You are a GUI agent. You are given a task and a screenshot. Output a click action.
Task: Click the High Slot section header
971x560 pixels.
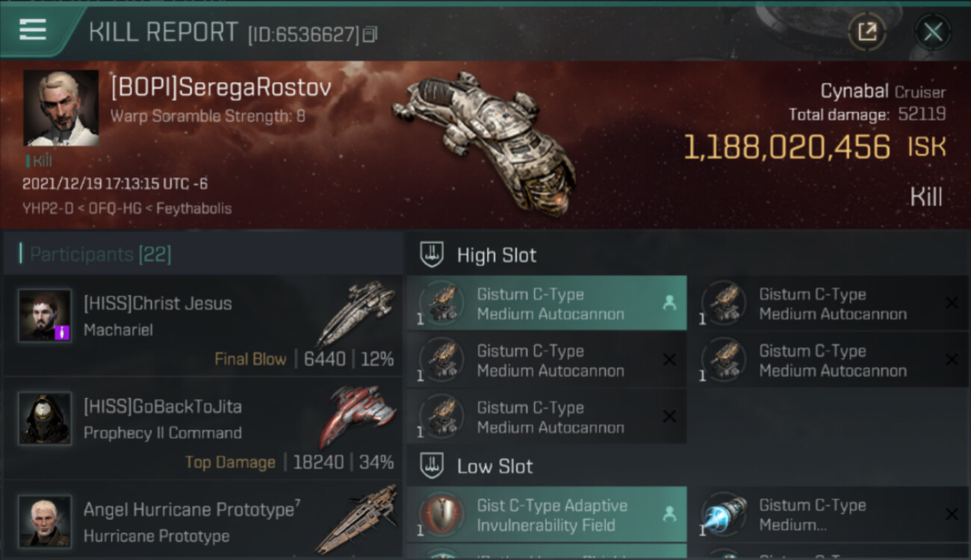pos(496,255)
